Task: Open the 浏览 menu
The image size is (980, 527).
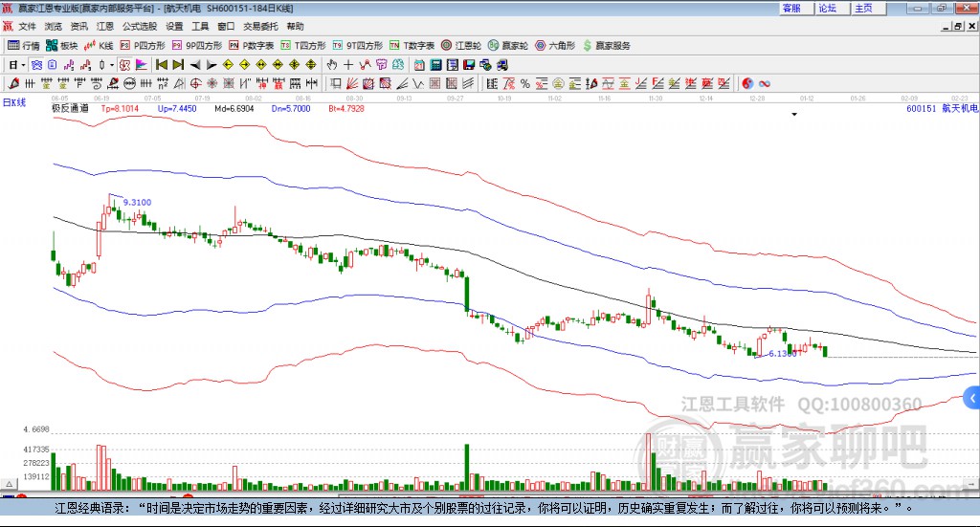Action: click(x=54, y=26)
